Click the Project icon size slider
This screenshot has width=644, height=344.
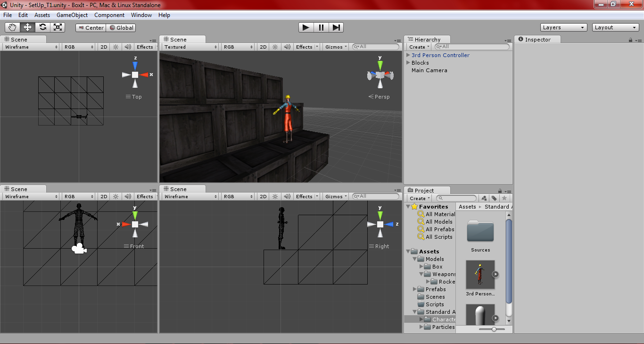pos(492,329)
